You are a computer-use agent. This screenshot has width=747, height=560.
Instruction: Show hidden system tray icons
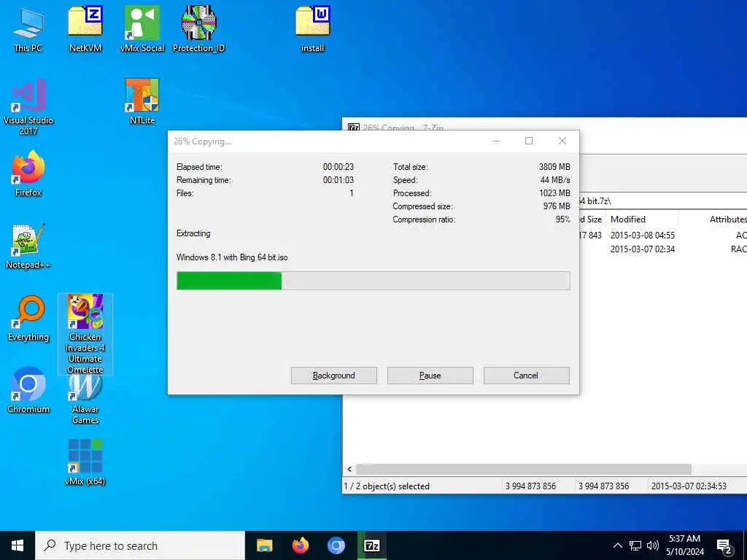tap(617, 545)
